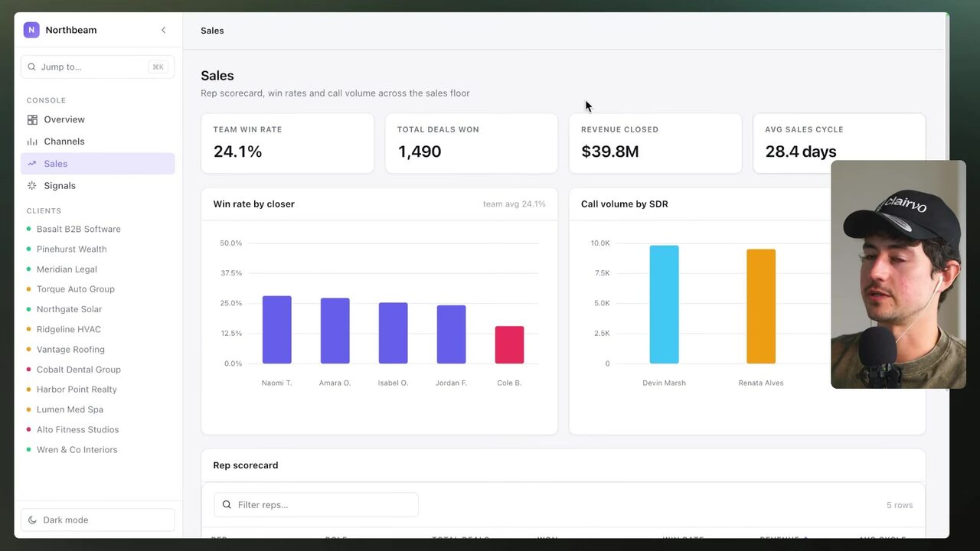Open the Channels page
Viewport: 980px width, 551px height.
pyautogui.click(x=98, y=142)
